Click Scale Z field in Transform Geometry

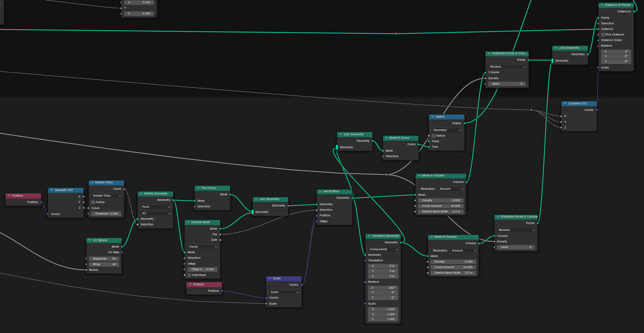click(x=383, y=319)
